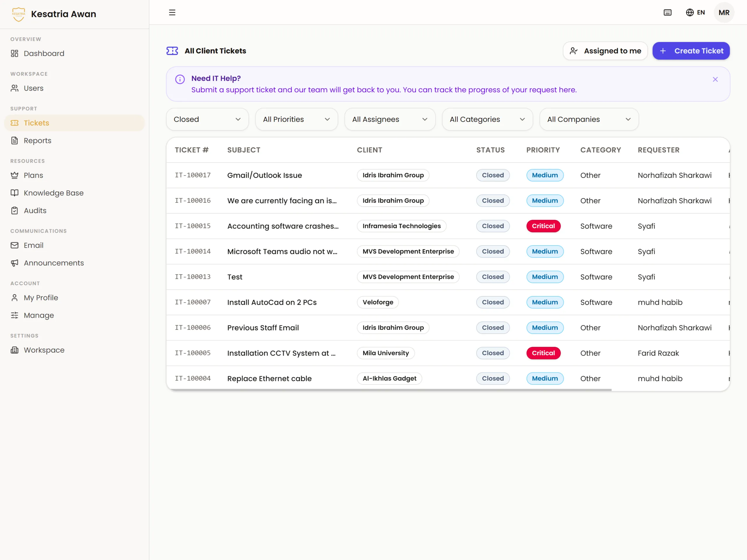
Task: Click the info icon in help banner
Action: pyautogui.click(x=180, y=79)
